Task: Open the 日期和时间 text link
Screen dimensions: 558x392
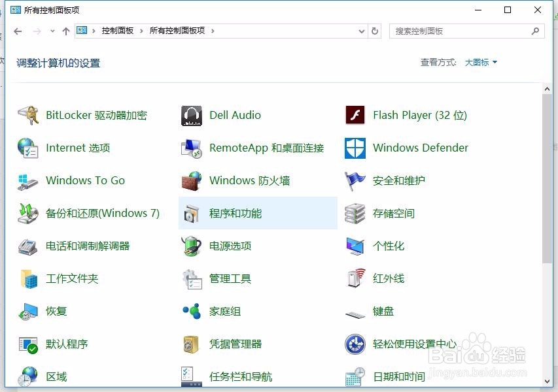Action: (399, 377)
